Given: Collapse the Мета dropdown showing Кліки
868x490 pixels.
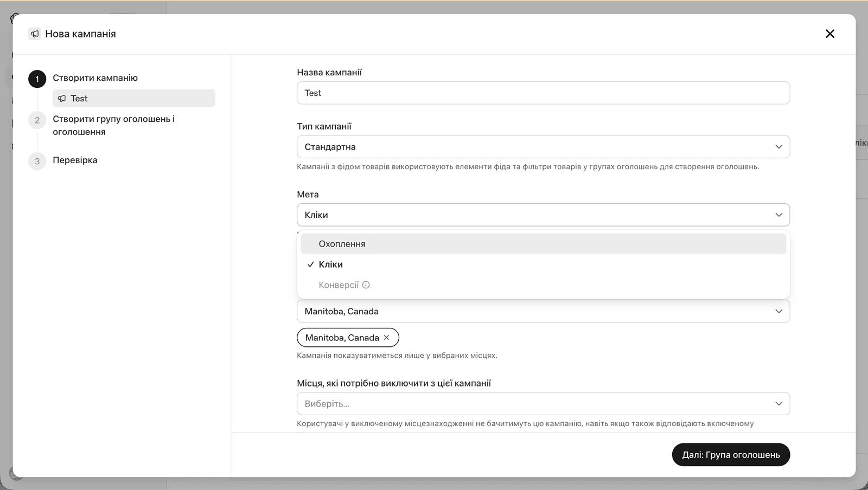Looking at the screenshot, I should click(x=543, y=215).
